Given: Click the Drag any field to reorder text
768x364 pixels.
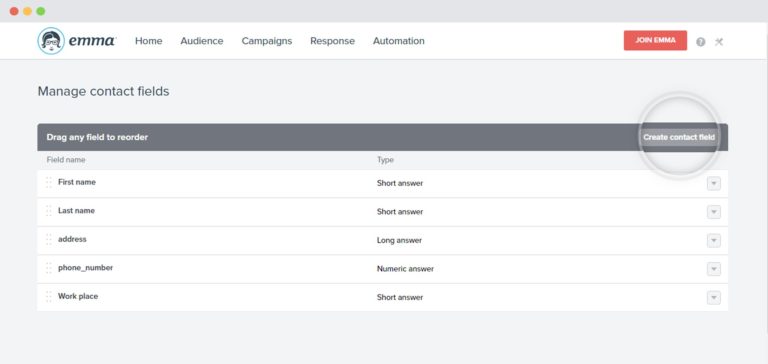Looking at the screenshot, I should coord(97,137).
